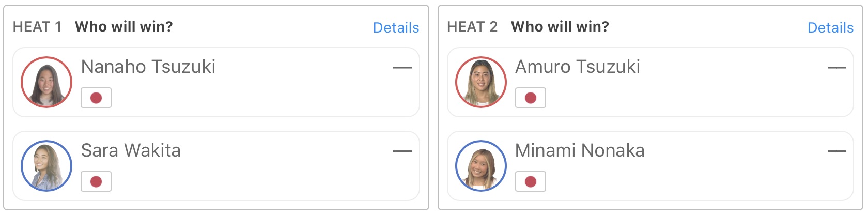
Task: Click the dash icon beside Amuro Tsuzuki
Action: (x=836, y=67)
